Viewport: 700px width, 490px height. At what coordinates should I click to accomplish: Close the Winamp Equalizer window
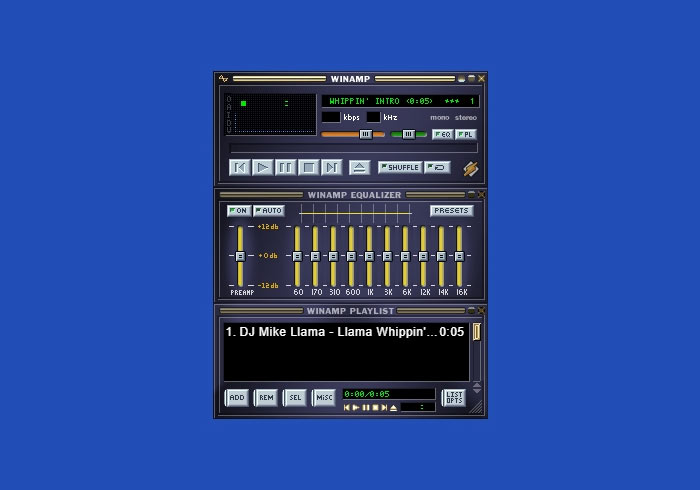click(x=481, y=195)
